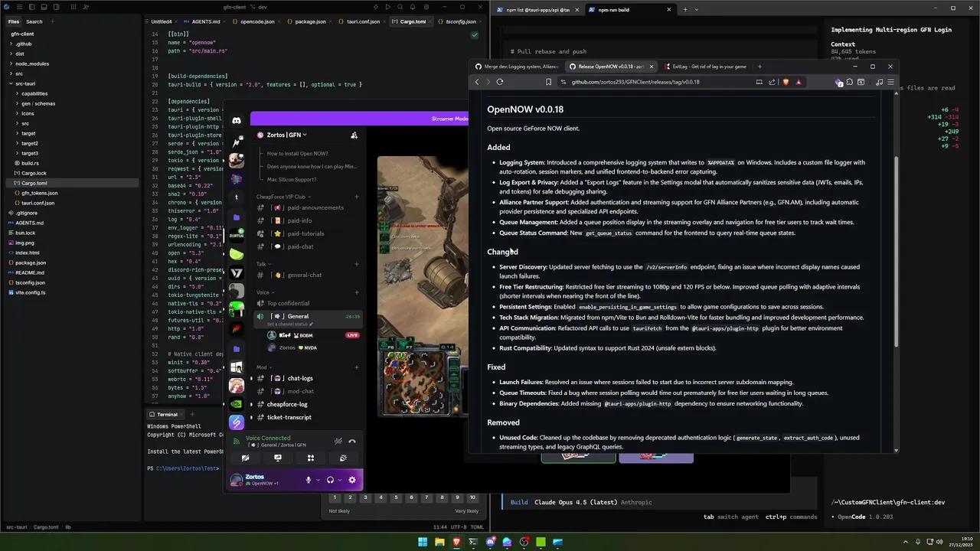The height and width of the screenshot is (551, 980).
Task: Open a new tab in Brave browser
Action: coord(759,67)
